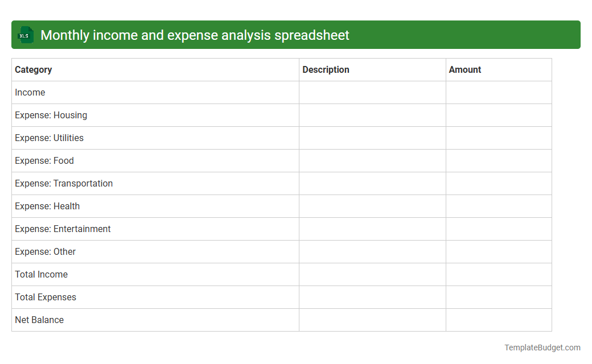Select the Expense: Transportation row label
This screenshot has width=592, height=364.
click(64, 183)
